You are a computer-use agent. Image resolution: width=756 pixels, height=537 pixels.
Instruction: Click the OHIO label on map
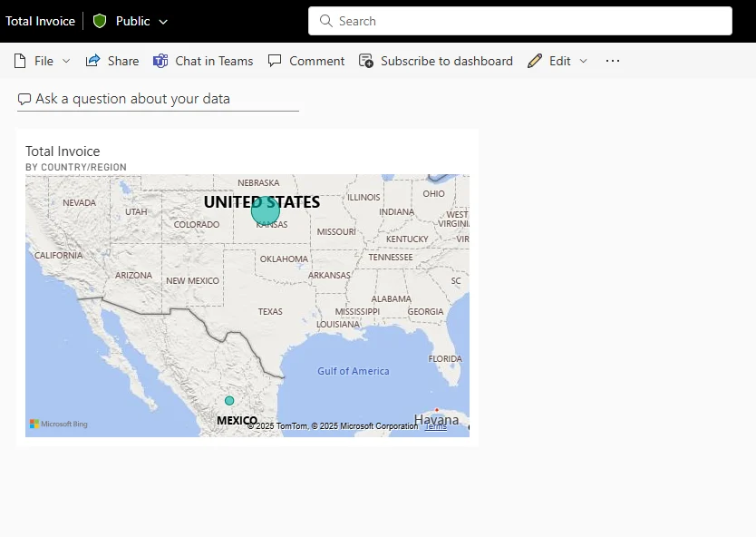tap(434, 193)
